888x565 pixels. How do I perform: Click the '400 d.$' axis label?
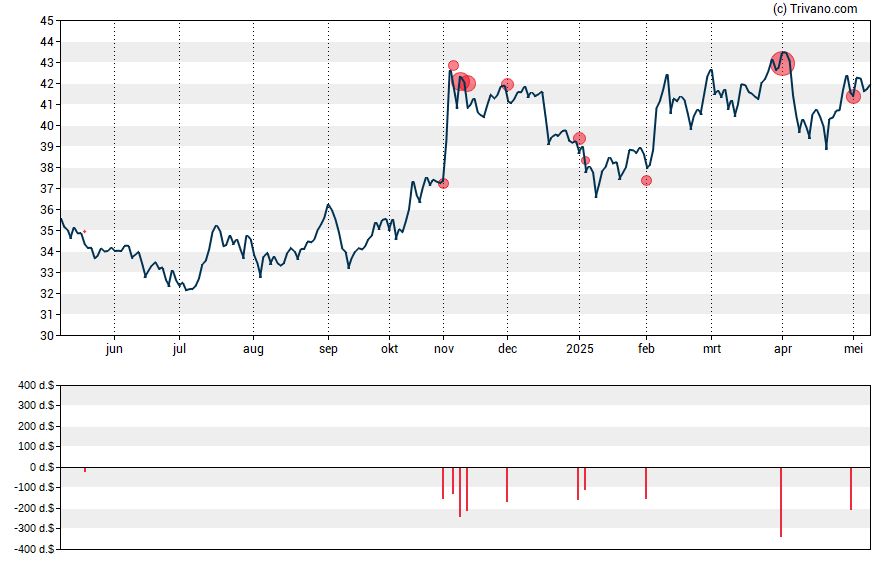coord(36,385)
